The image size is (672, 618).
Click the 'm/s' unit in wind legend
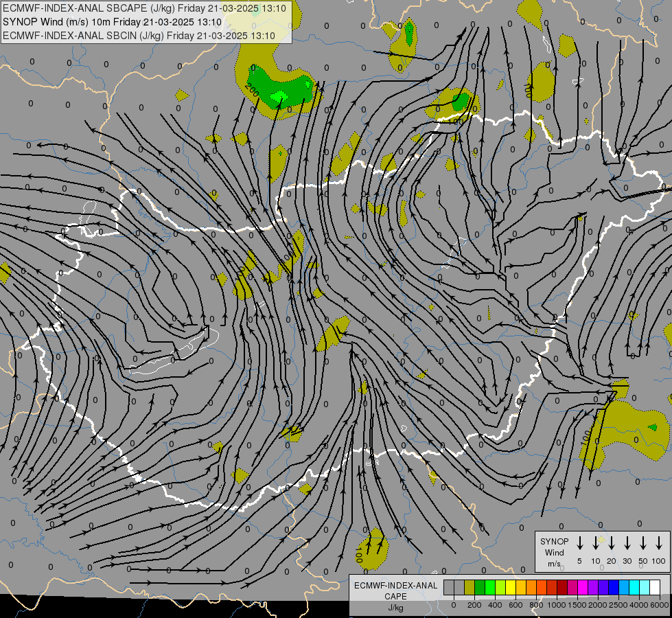554,564
